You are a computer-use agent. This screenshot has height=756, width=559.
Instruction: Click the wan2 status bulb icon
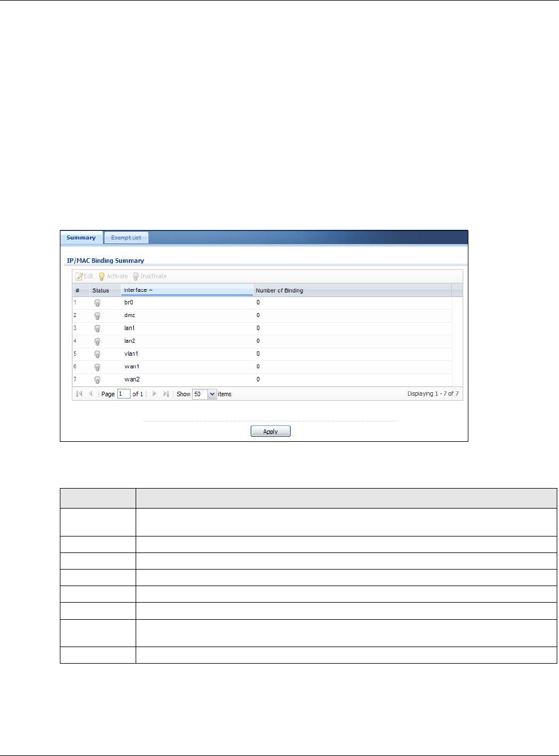point(97,380)
